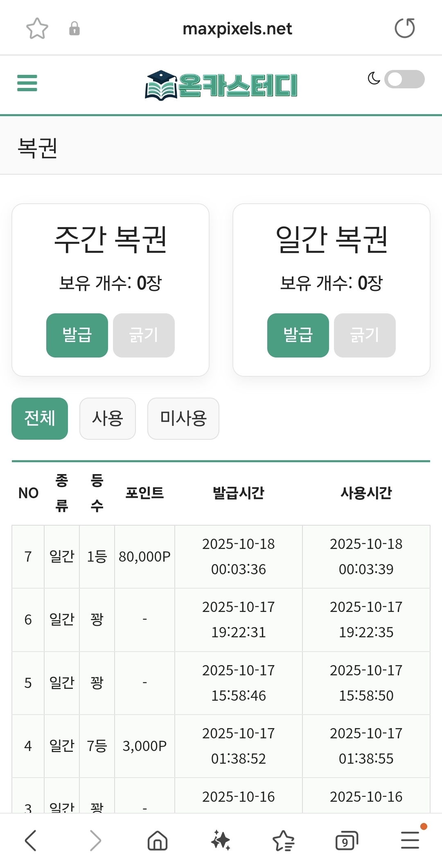Open the browser's bottom menu icon
The image size is (442, 868).
[x=410, y=840]
